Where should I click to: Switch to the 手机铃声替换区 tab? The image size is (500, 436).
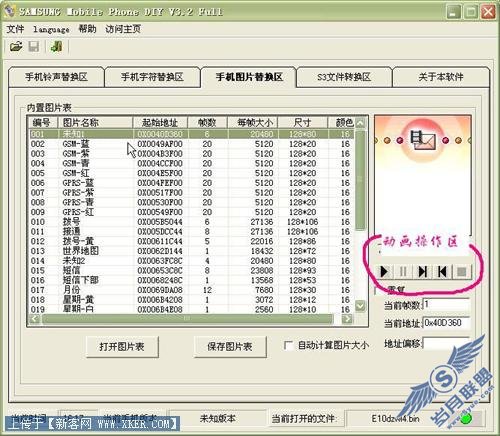(x=56, y=77)
